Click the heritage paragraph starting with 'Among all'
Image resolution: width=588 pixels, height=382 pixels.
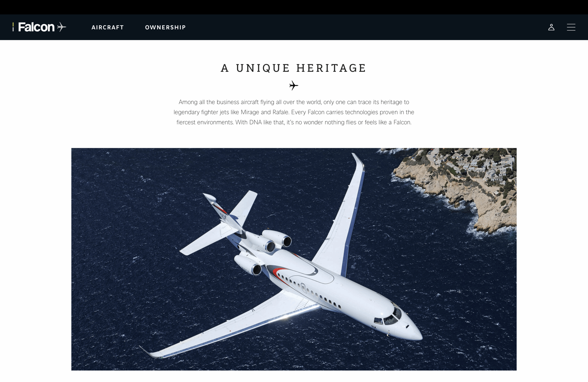pyautogui.click(x=294, y=112)
